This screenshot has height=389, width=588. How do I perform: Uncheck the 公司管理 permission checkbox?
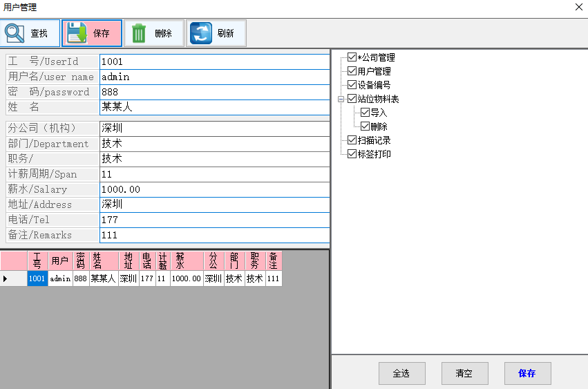352,57
